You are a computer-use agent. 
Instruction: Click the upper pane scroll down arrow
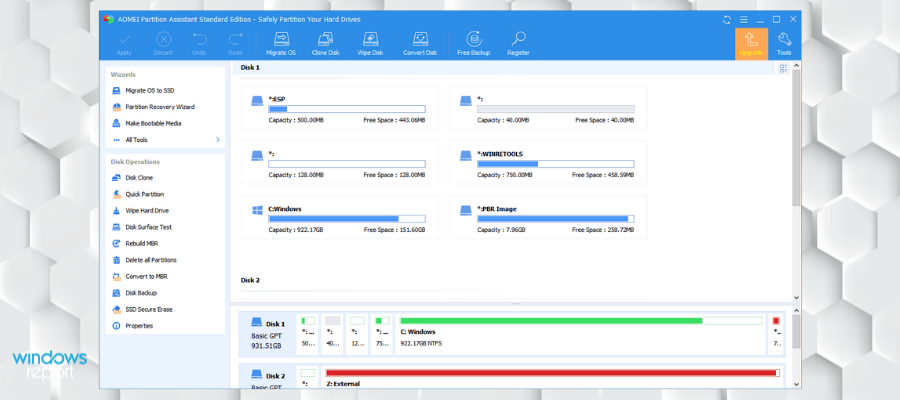(796, 298)
